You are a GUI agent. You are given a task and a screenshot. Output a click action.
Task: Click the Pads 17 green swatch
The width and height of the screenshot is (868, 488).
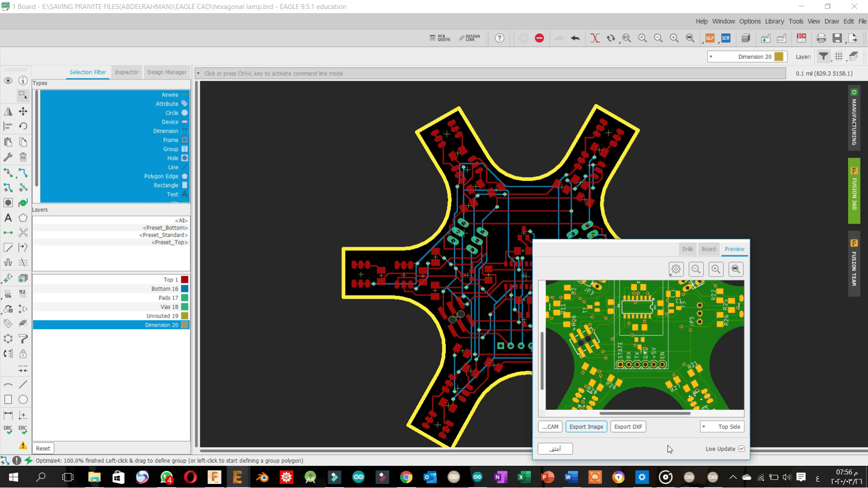184,298
